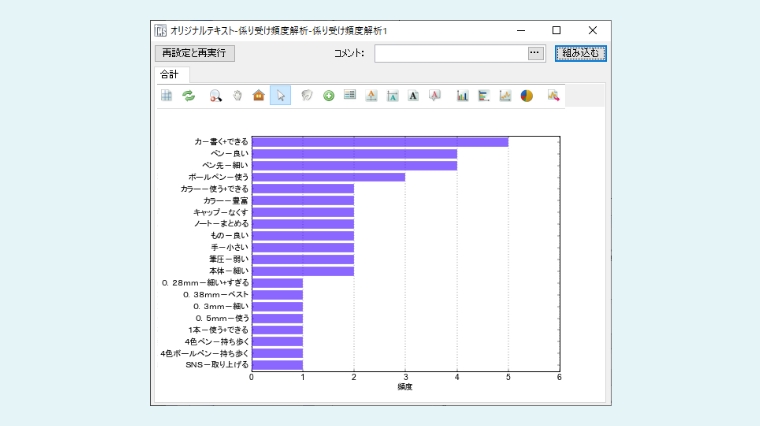Click the bar for ペン－良い

[354, 154]
